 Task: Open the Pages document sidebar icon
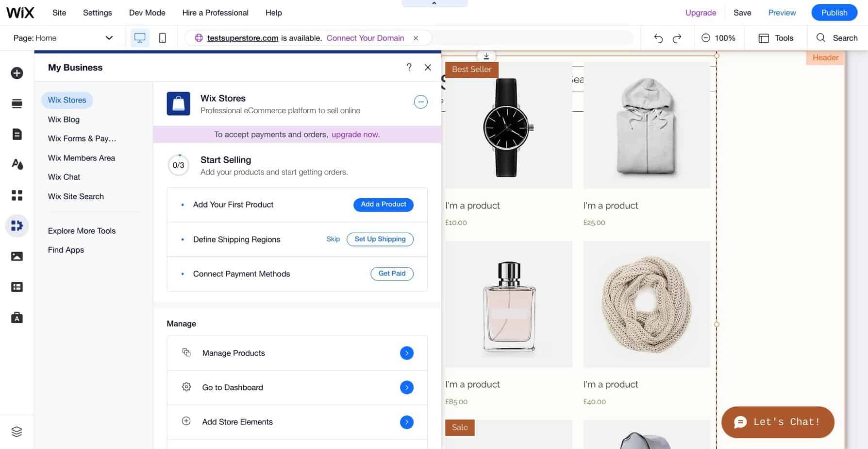point(17,134)
